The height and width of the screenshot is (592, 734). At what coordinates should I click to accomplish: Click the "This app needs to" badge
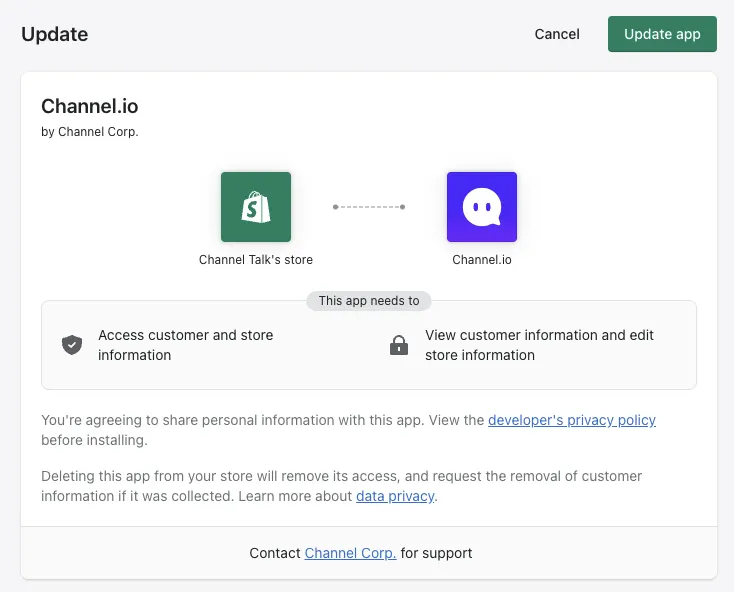click(x=369, y=300)
